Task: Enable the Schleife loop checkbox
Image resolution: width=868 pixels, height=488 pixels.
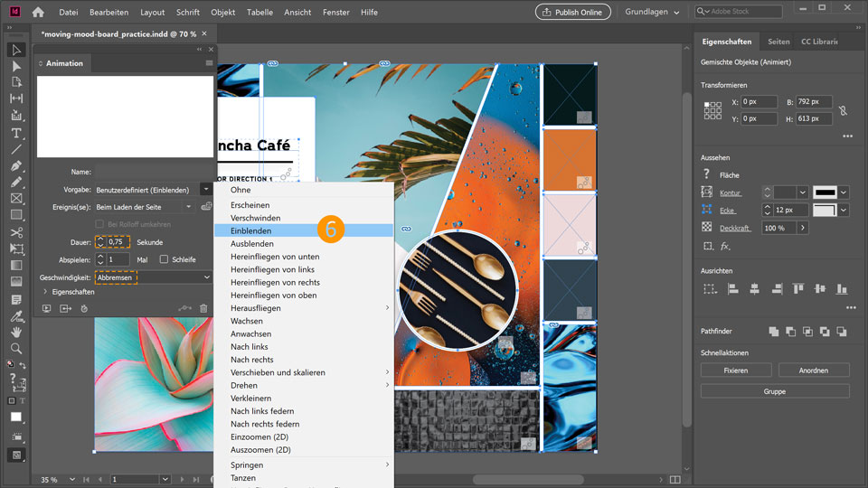Action: click(164, 259)
